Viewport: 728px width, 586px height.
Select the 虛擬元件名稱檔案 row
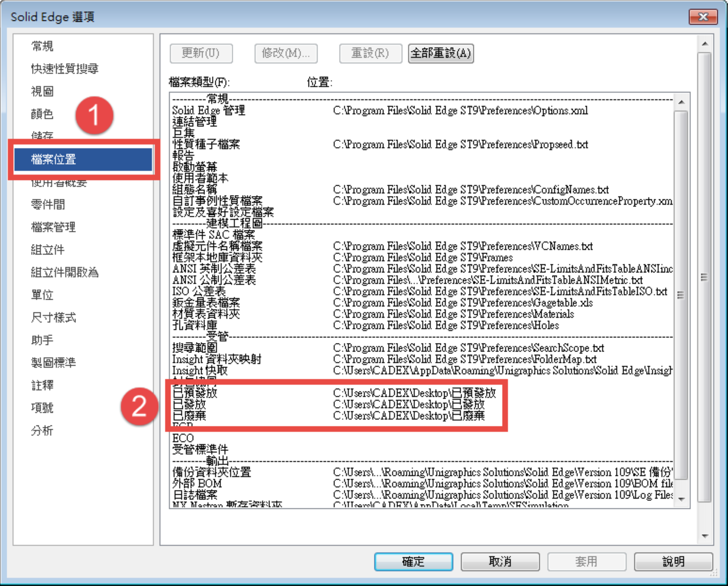tap(422, 246)
